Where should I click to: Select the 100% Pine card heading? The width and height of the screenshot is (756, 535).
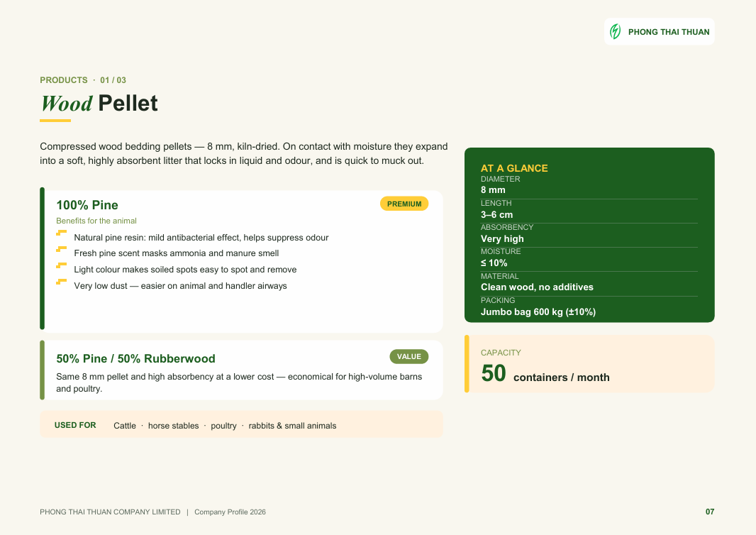87,205
